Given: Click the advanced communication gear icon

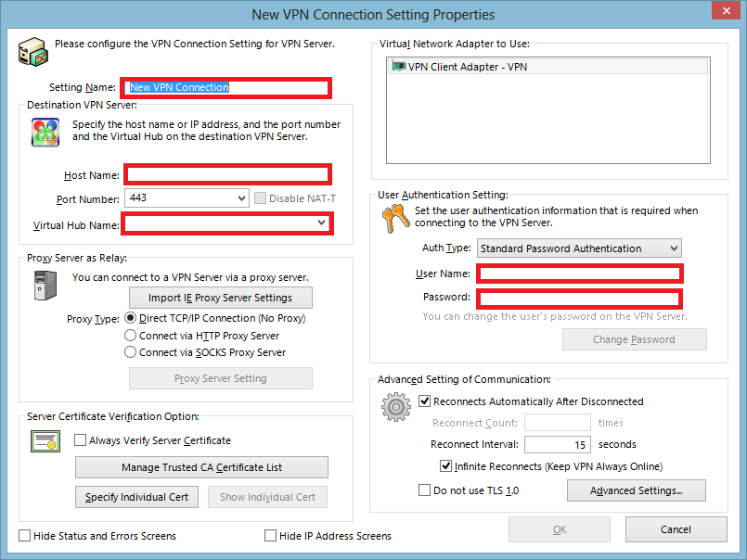Looking at the screenshot, I should [396, 407].
